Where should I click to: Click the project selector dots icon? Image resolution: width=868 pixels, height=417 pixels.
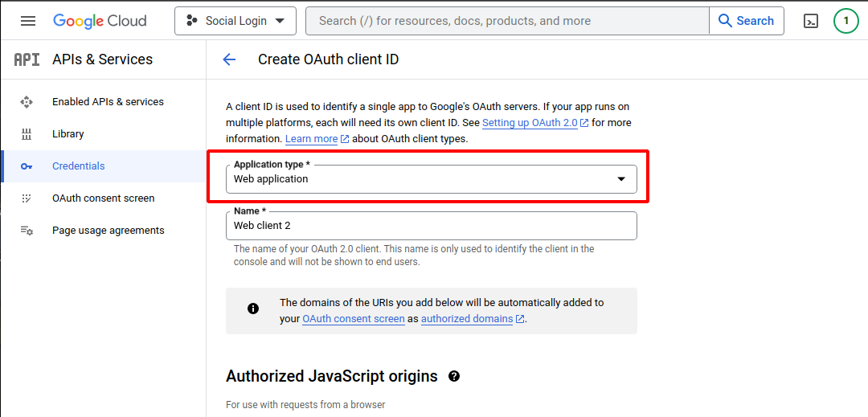(192, 21)
